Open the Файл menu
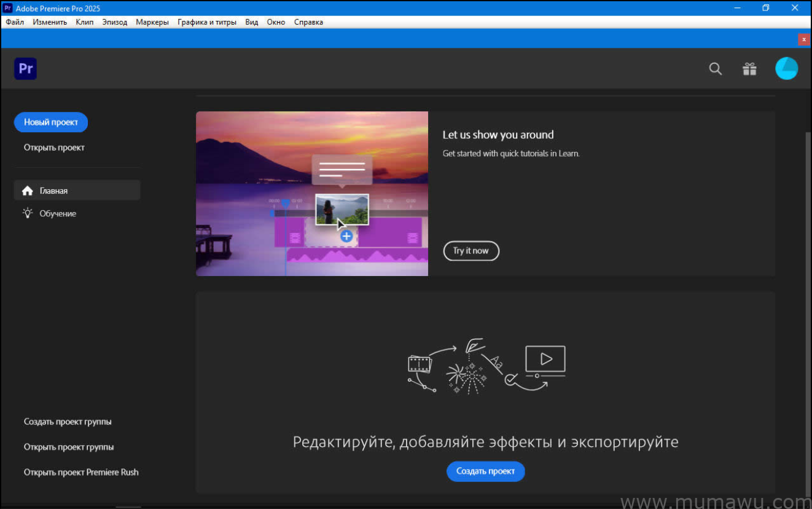 (15, 22)
